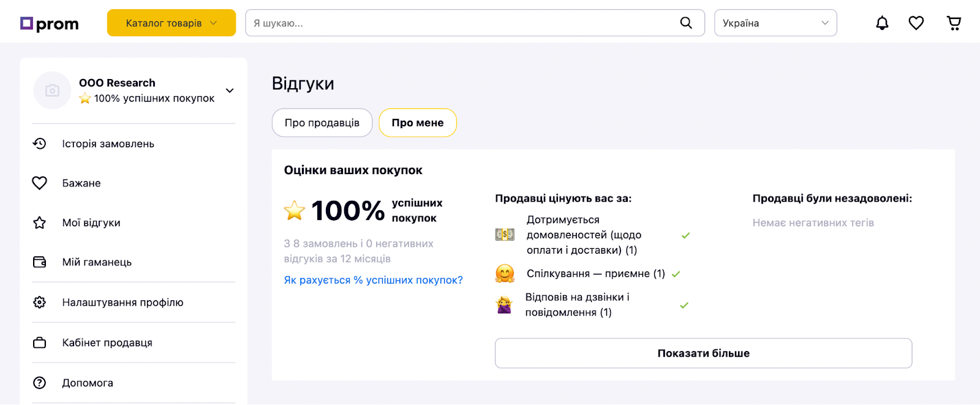Open the Допомога help item

click(x=88, y=383)
